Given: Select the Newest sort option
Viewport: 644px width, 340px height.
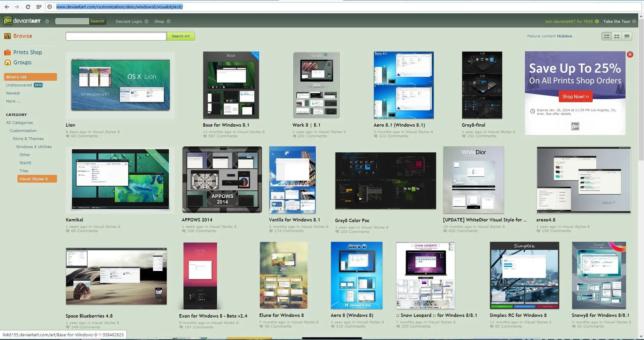Looking at the screenshot, I should [13, 93].
